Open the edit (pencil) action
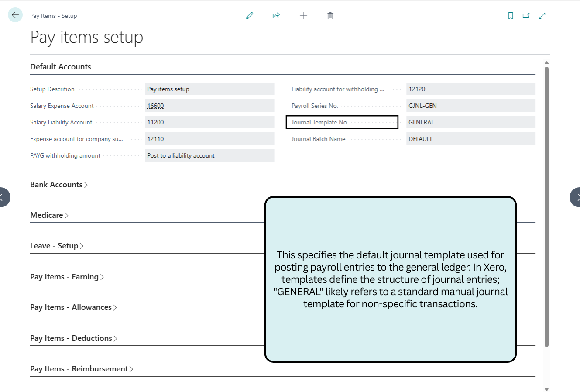 pyautogui.click(x=249, y=15)
